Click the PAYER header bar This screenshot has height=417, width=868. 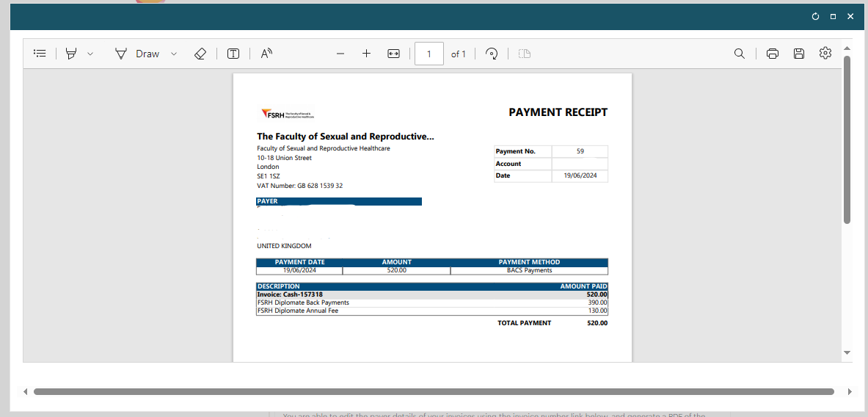click(339, 201)
